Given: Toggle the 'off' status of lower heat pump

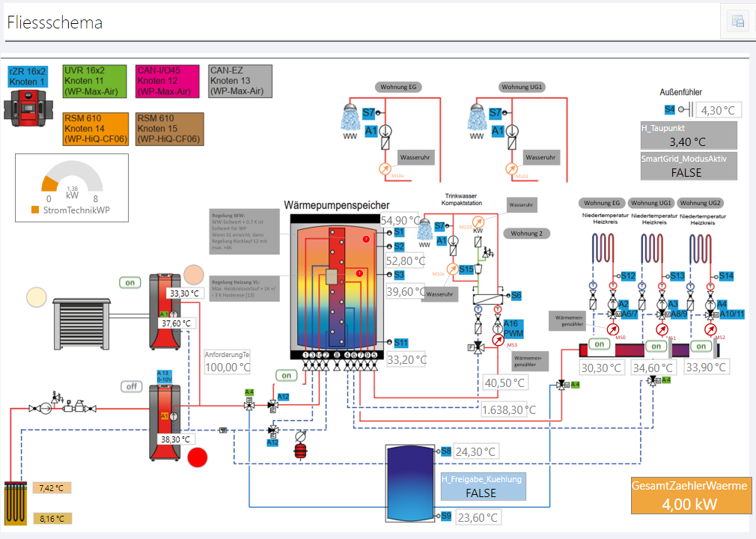Looking at the screenshot, I should tap(132, 386).
